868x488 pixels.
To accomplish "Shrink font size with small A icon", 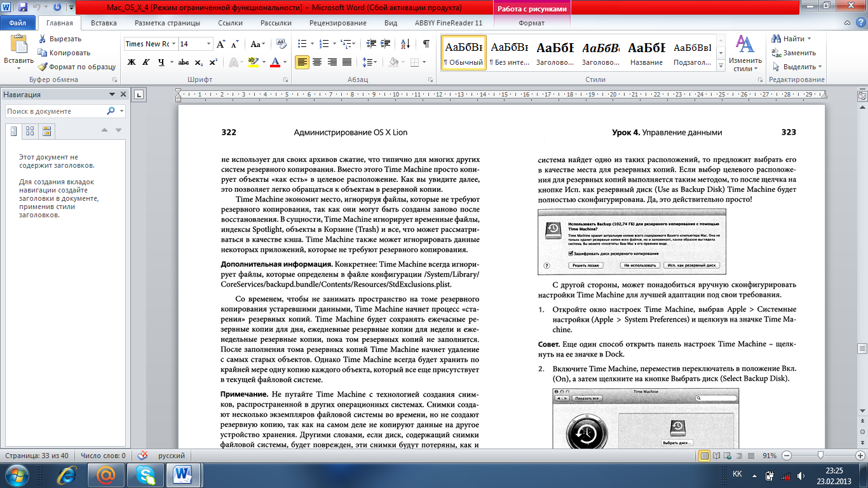I will click(235, 44).
